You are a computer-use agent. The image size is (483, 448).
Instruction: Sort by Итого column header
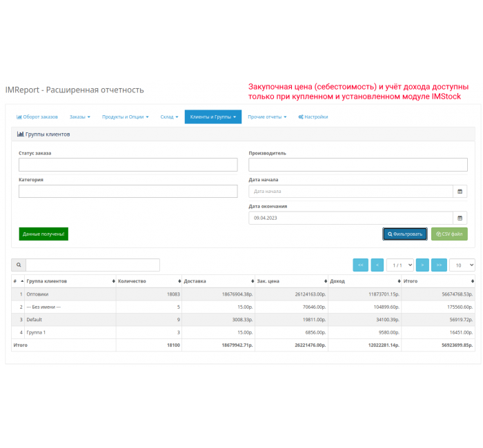coord(438,281)
